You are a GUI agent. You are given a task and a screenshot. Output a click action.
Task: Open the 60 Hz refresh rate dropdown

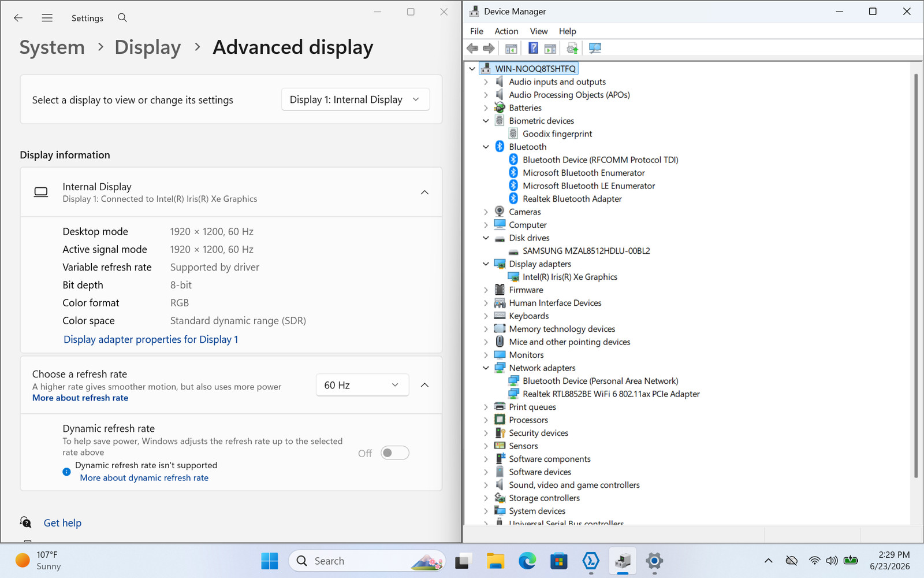pyautogui.click(x=363, y=385)
